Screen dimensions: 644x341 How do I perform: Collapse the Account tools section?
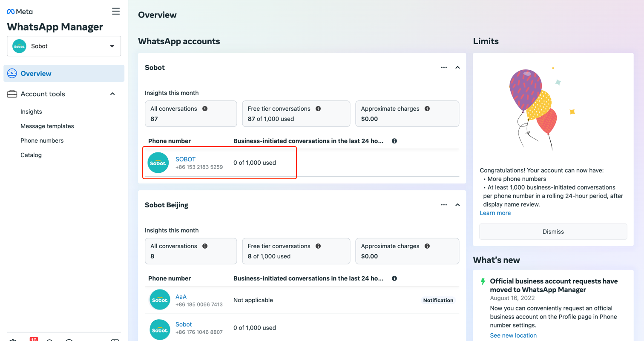click(112, 94)
